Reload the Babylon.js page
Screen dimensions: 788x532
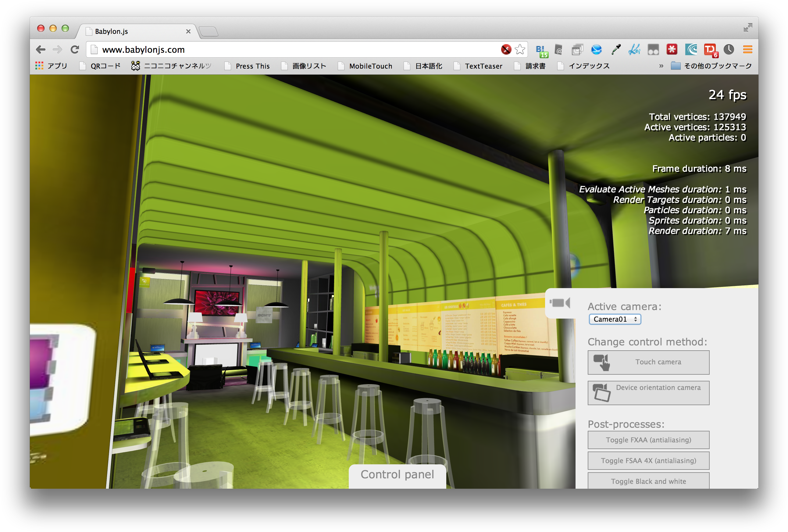point(75,50)
